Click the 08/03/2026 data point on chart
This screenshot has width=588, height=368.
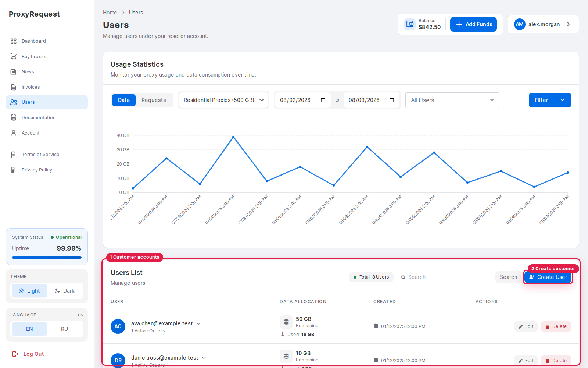point(367,147)
